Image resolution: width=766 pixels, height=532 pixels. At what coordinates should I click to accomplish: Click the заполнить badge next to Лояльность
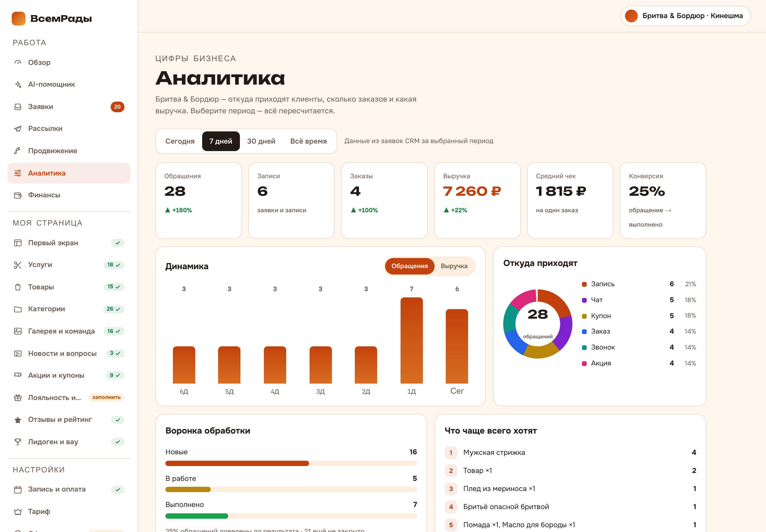coord(106,397)
